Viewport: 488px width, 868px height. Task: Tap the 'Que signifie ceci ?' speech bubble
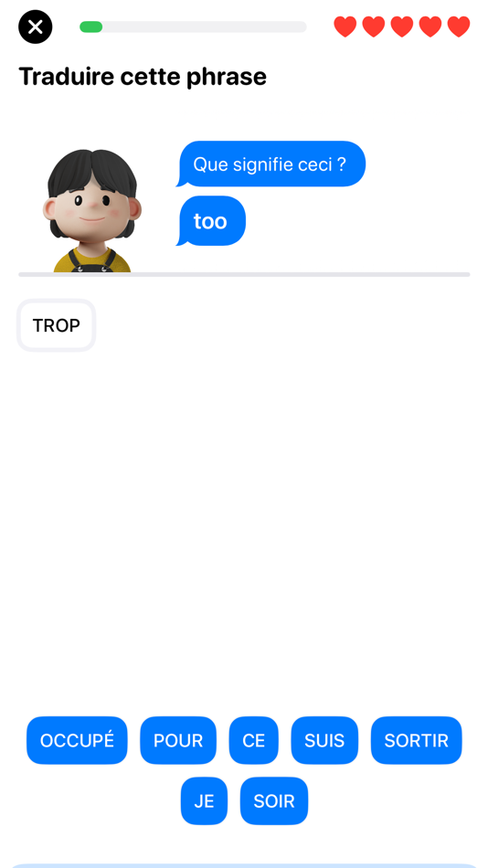point(271,164)
